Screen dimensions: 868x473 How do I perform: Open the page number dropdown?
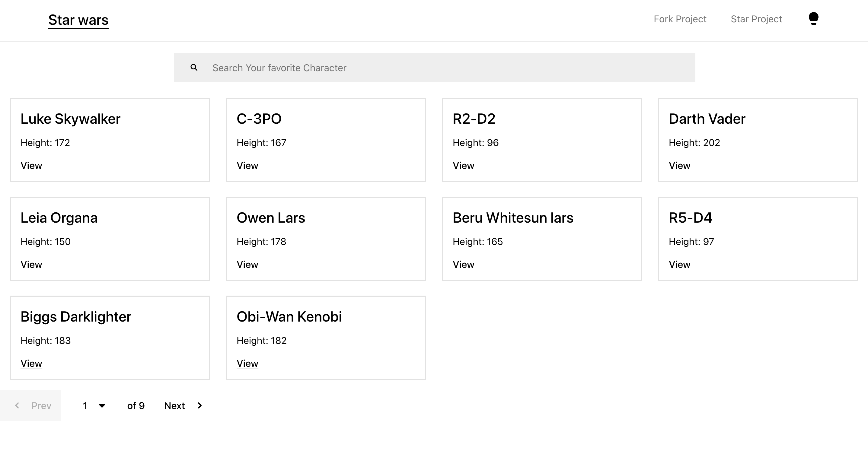pyautogui.click(x=94, y=406)
